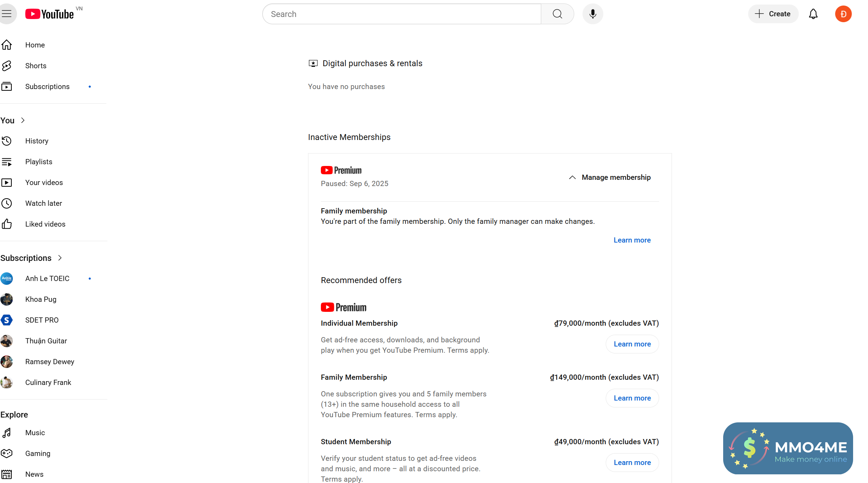Expand the You section arrow
The height and width of the screenshot is (483, 868).
pyautogui.click(x=23, y=120)
